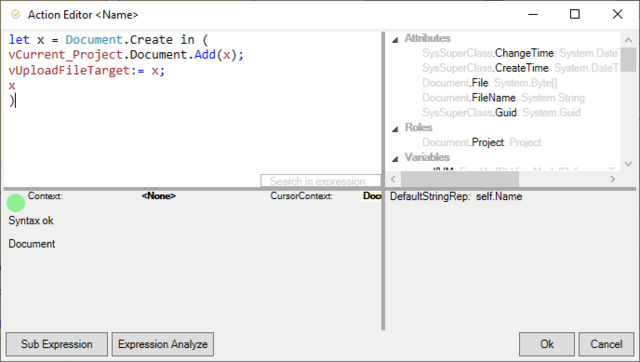Viewport: 640px width, 362px height.
Task: Collapse the Attributes tree section
Action: tap(395, 40)
